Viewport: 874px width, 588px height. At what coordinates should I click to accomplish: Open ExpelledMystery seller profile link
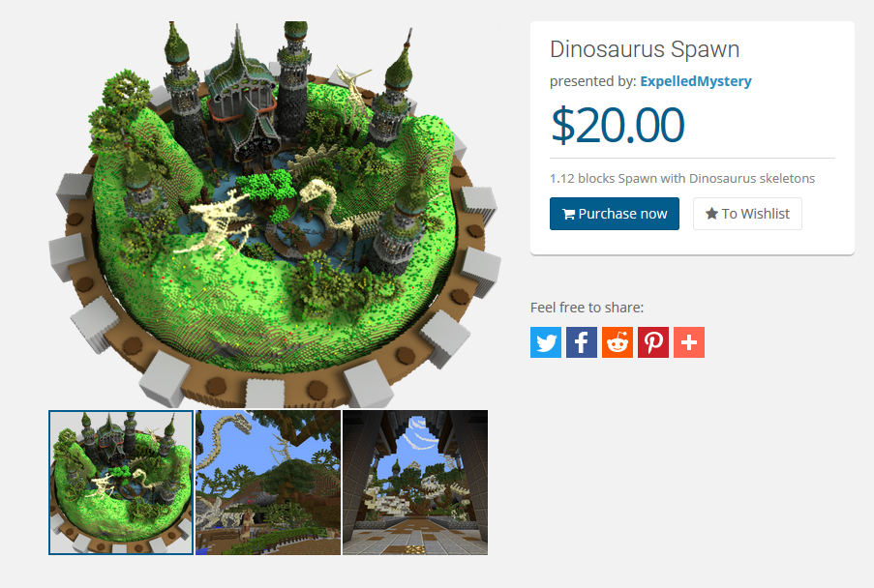[x=696, y=81]
